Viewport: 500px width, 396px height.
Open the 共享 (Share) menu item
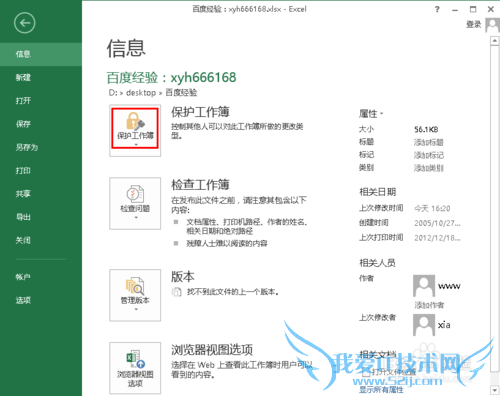click(x=41, y=194)
